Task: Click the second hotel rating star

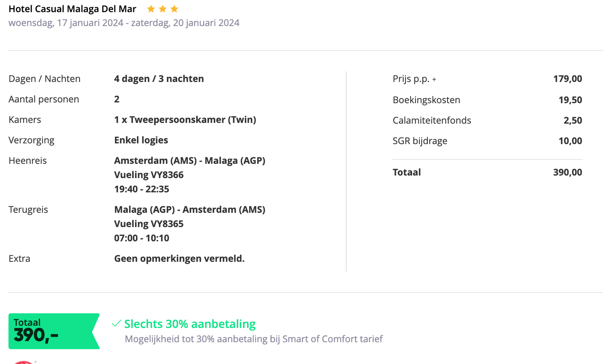Action: [x=162, y=9]
